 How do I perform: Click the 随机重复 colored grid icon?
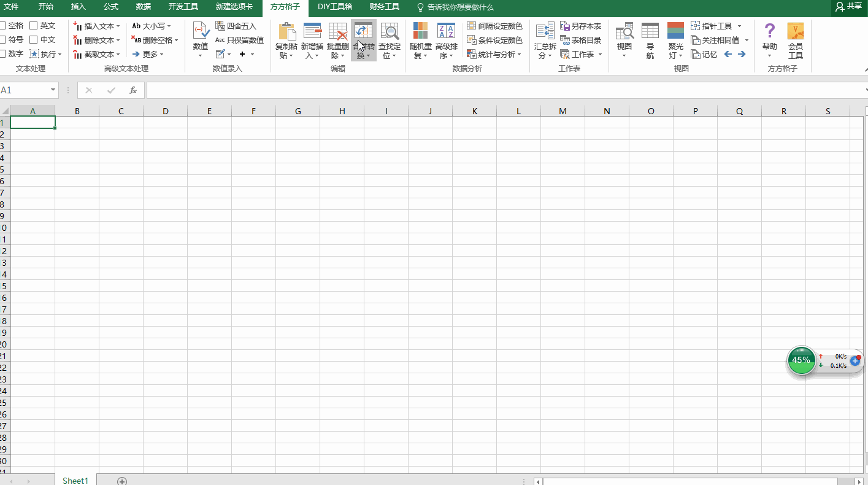420,32
